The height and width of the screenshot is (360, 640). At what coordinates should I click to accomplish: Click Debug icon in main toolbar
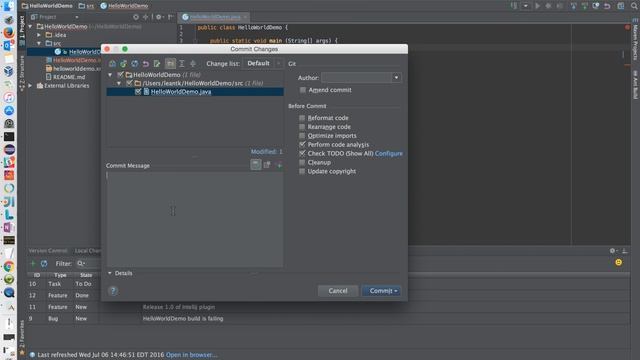pyautogui.click(x=549, y=6)
